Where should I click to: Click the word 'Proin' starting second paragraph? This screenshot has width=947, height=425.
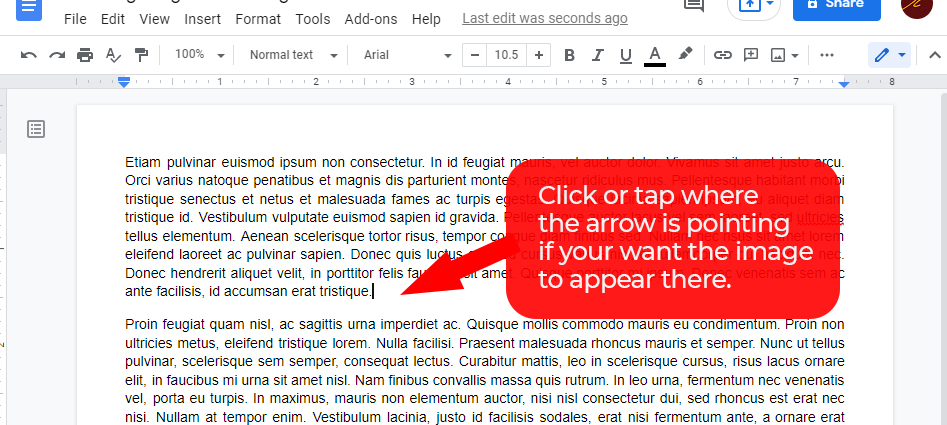141,325
